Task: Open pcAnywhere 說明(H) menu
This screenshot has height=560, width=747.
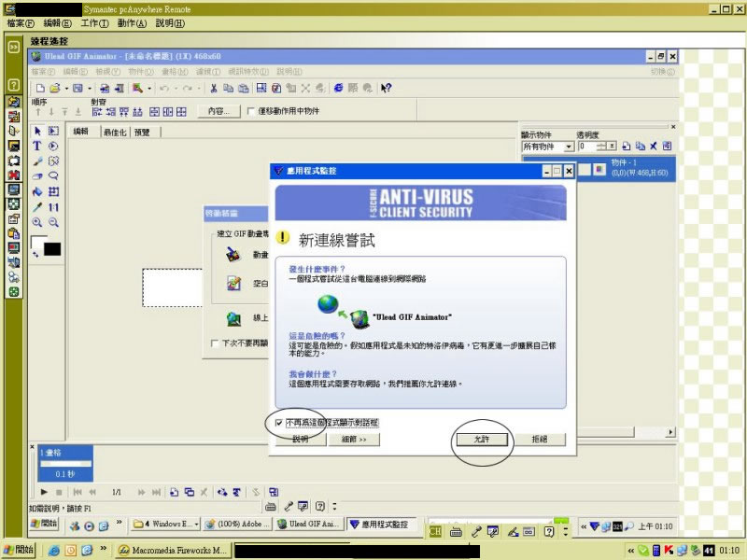Action: 170,22
